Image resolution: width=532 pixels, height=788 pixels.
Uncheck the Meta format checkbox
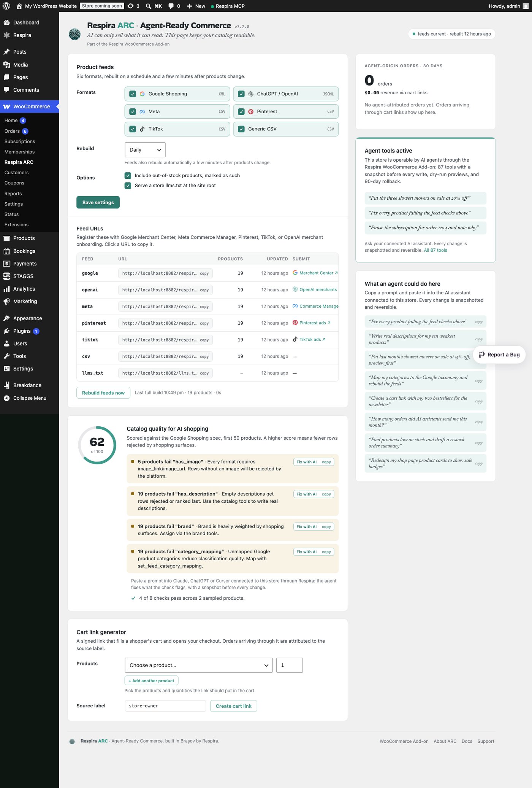tap(133, 111)
